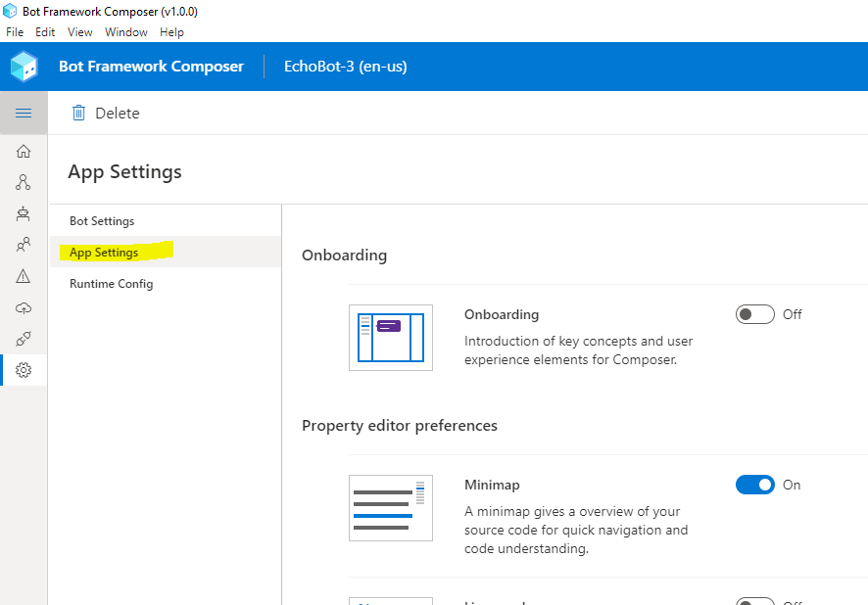View Notifications via the warning triangle icon
This screenshot has height=605, width=868.
(24, 276)
